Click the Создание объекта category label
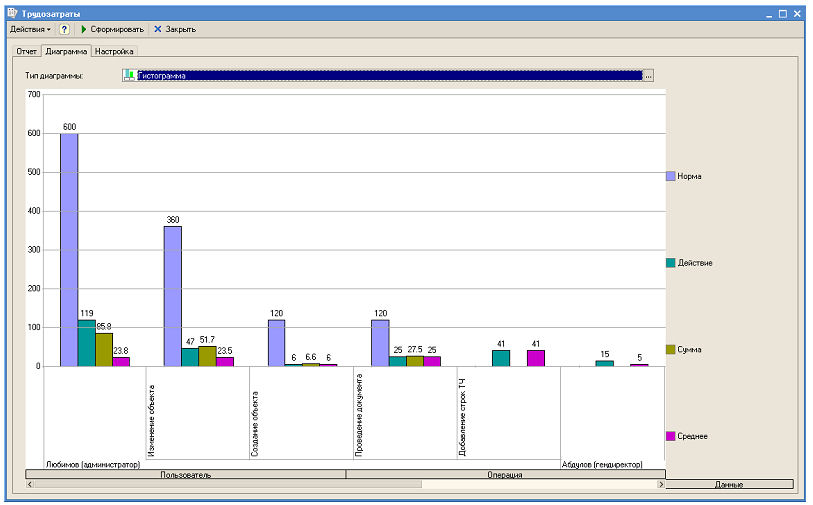 point(255,424)
